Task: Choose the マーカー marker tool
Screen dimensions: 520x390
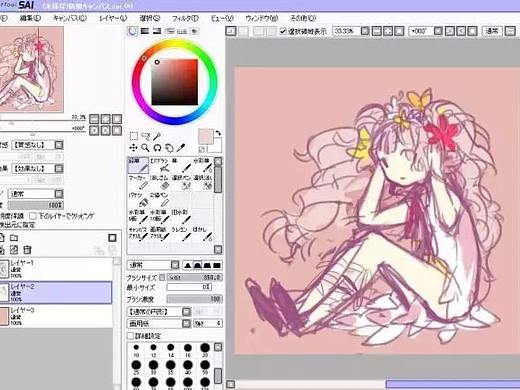Action: tap(138, 183)
